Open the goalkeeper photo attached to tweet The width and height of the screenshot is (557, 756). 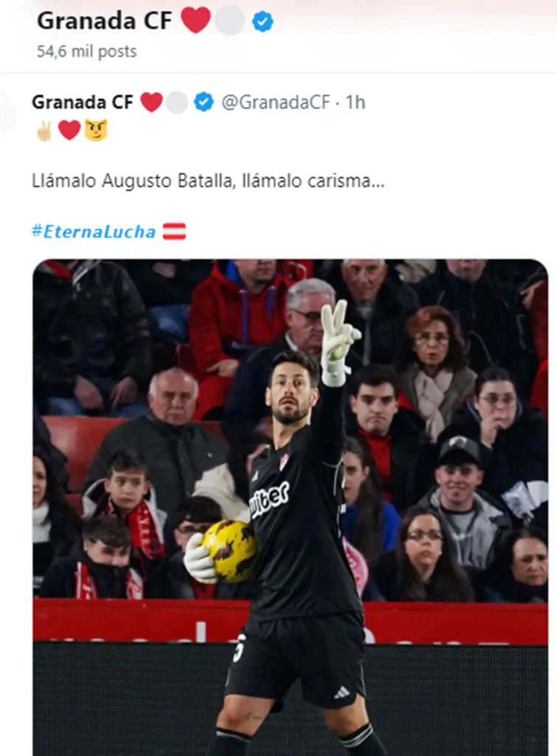pos(290,507)
